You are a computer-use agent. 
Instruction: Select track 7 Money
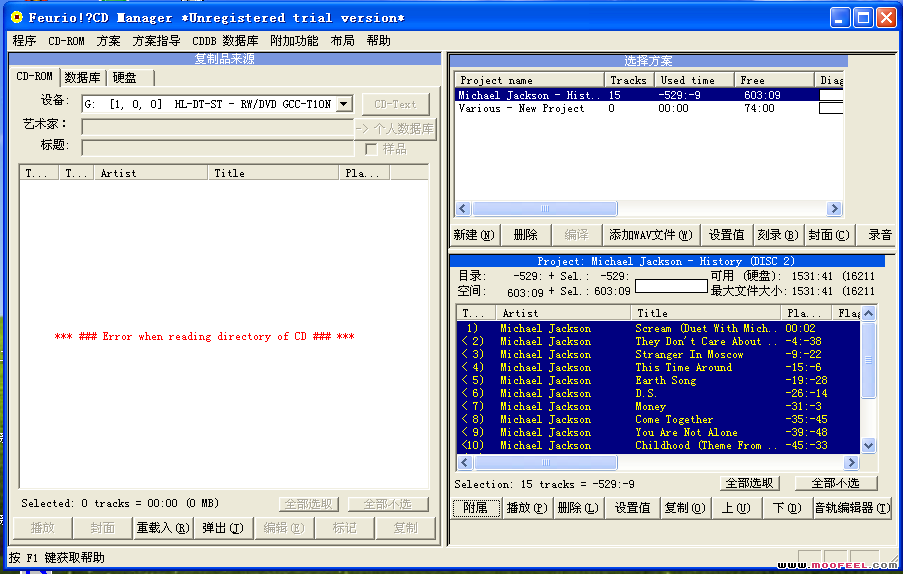click(658, 406)
